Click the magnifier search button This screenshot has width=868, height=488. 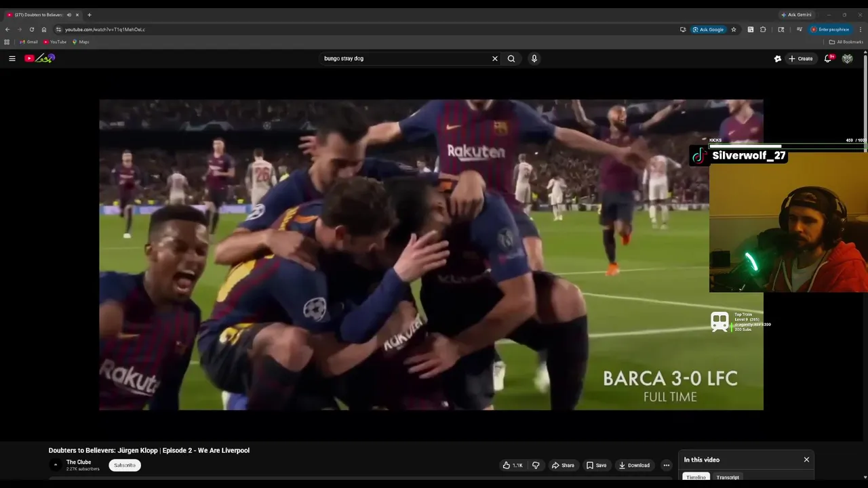(511, 58)
